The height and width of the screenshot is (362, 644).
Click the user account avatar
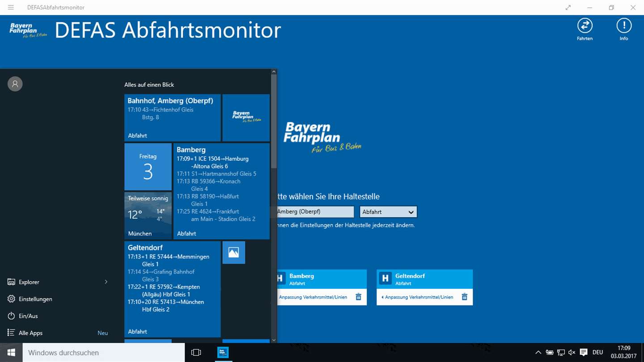point(15,84)
